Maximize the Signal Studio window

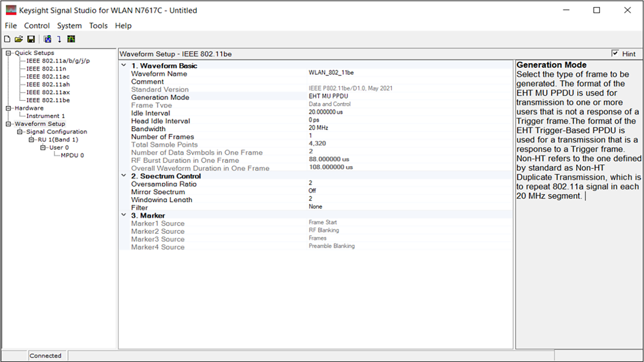click(597, 10)
